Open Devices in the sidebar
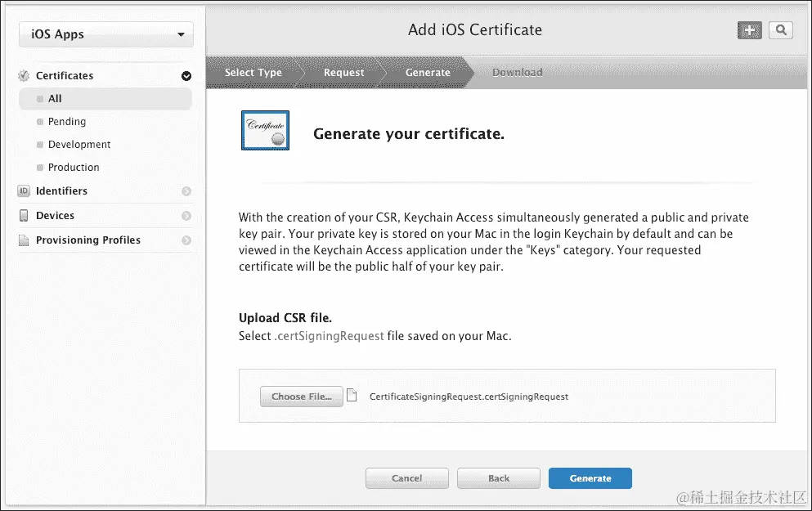 [x=55, y=215]
